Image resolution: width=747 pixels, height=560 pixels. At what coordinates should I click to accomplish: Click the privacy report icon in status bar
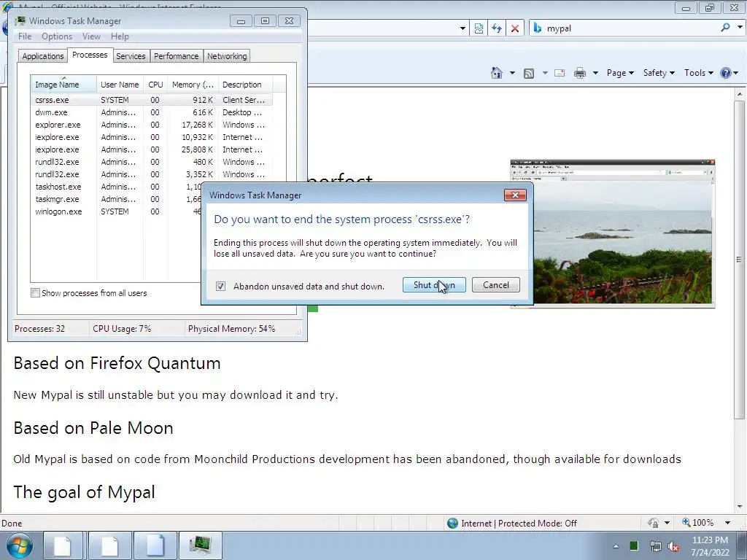(x=653, y=523)
